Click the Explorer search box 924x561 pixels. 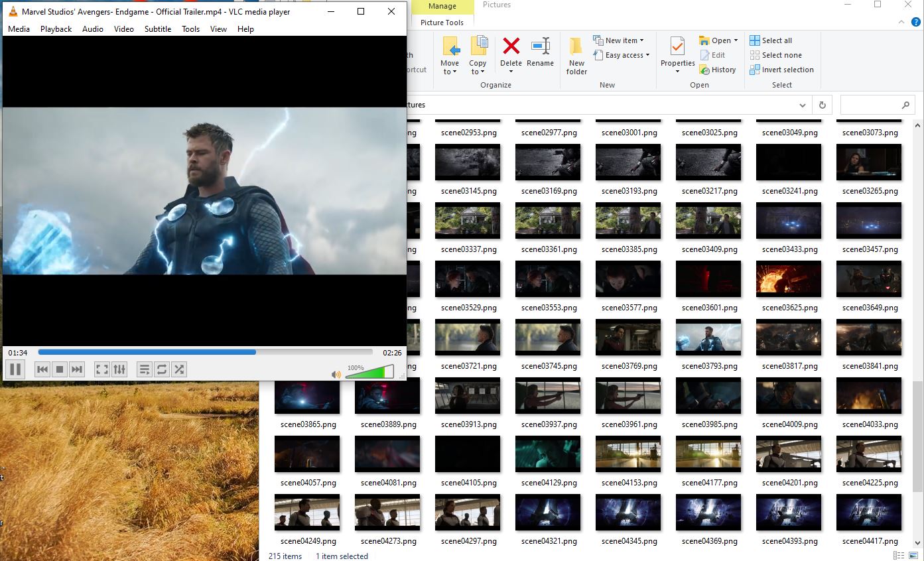877,105
